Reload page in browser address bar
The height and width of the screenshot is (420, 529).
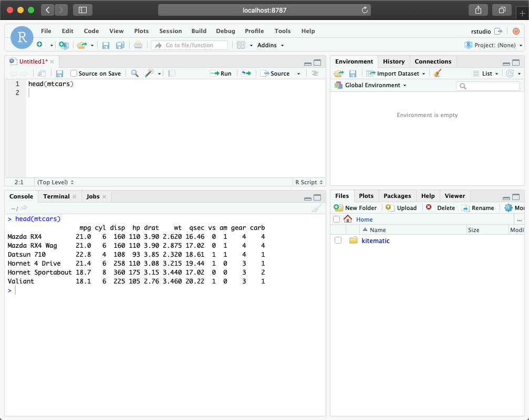[x=365, y=10]
